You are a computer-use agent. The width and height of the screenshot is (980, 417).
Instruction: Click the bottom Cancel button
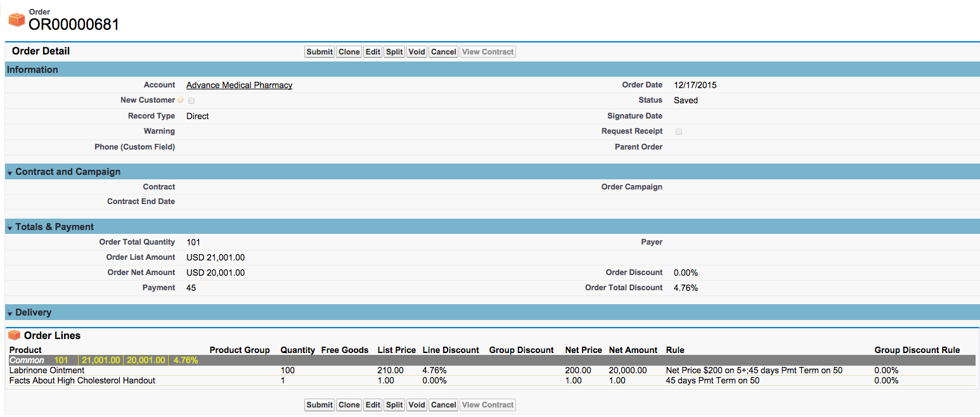point(443,405)
